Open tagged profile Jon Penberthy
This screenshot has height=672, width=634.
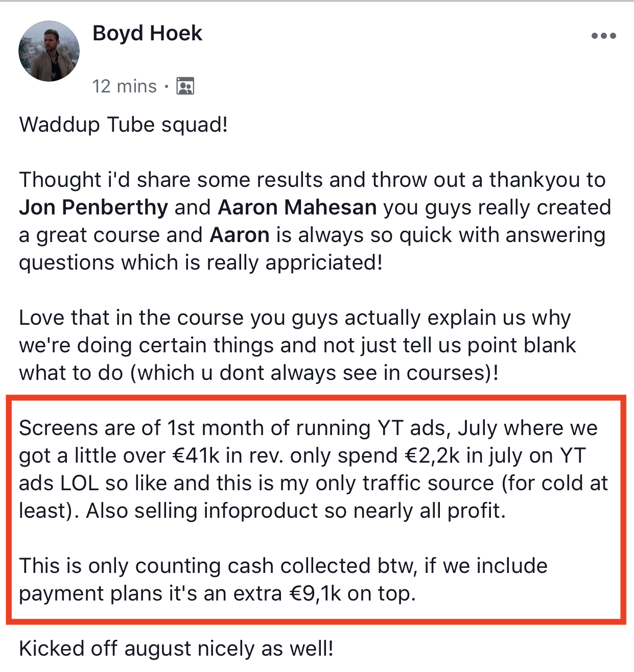tap(93, 207)
